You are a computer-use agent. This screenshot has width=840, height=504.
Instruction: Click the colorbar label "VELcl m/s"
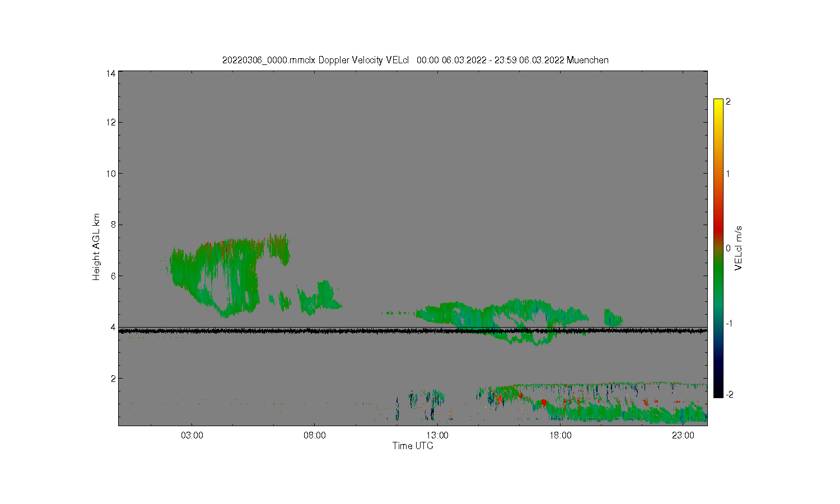739,248
